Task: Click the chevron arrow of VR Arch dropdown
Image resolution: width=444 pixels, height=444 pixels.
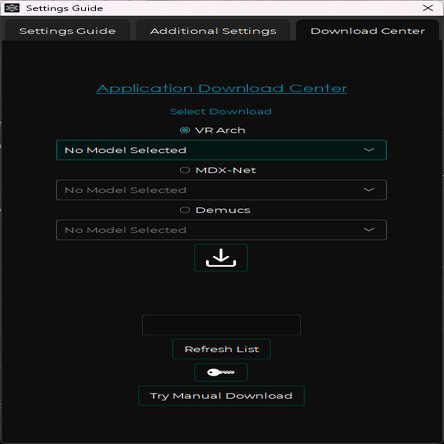Action: coord(369,150)
